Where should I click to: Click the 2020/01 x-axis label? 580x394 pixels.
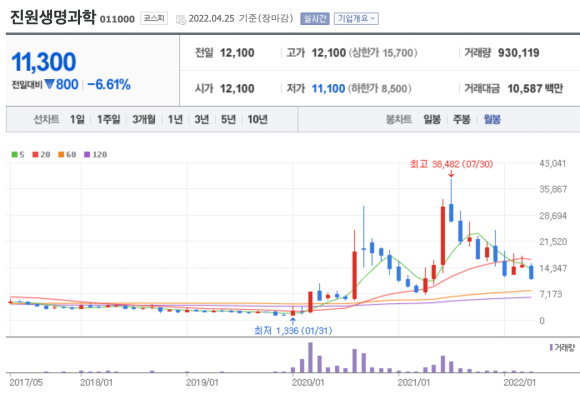pyautogui.click(x=308, y=382)
